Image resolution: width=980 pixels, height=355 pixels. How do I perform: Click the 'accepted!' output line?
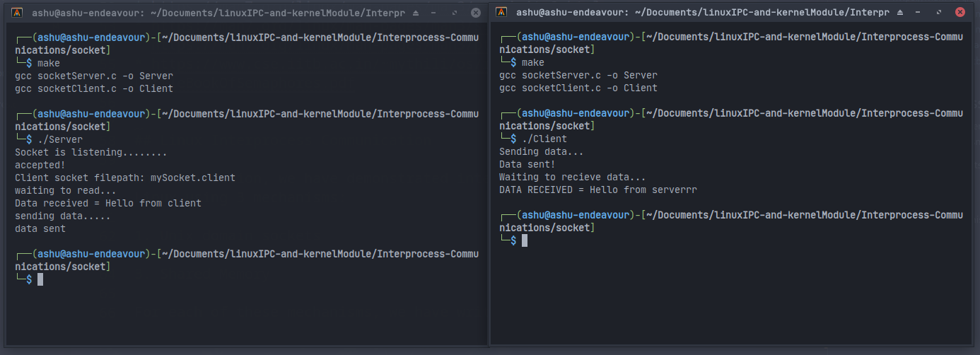[x=40, y=165]
